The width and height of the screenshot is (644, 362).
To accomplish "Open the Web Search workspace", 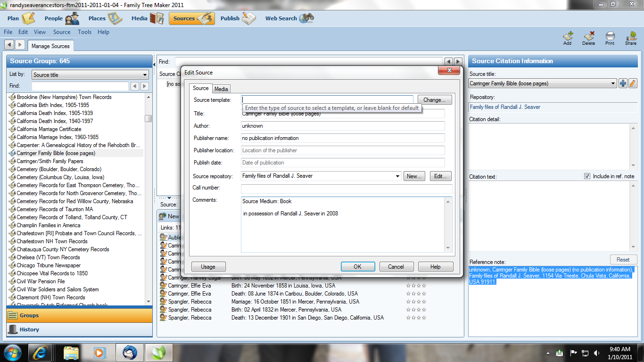I will point(289,18).
